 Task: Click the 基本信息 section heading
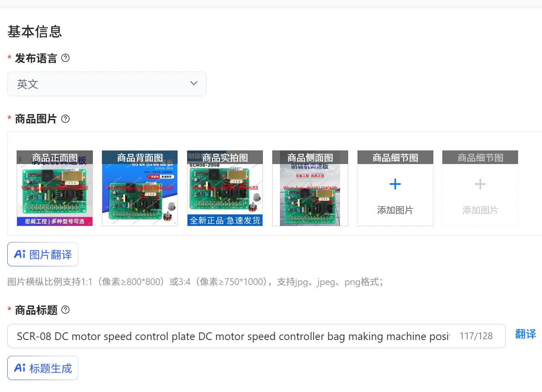35,32
